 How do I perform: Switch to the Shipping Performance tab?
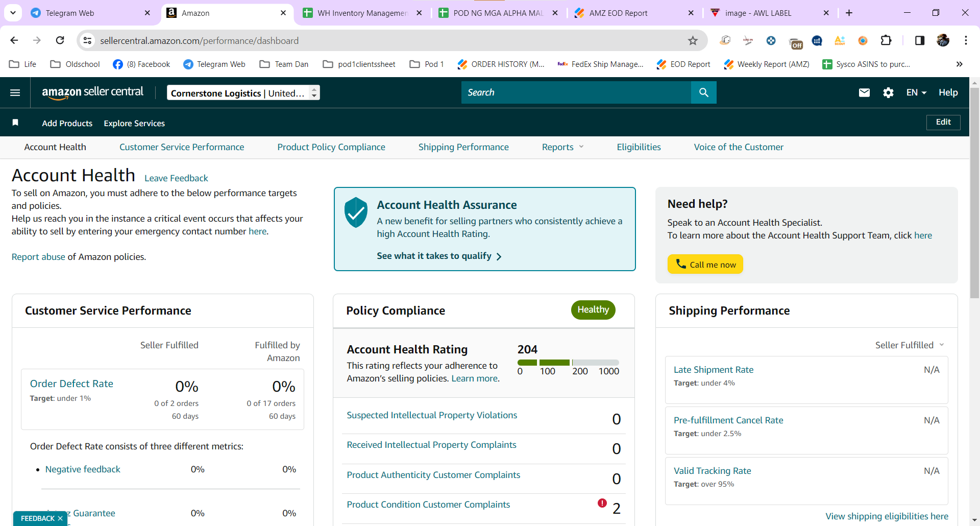[463, 147]
